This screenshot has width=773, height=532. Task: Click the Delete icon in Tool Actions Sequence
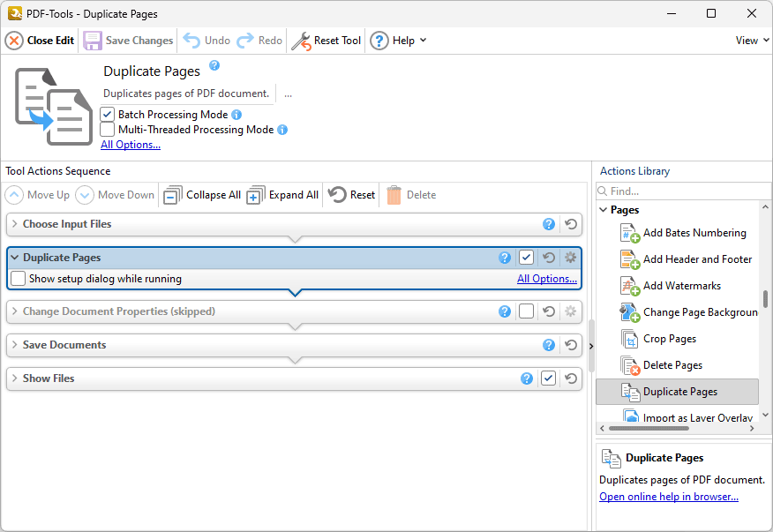click(x=392, y=195)
